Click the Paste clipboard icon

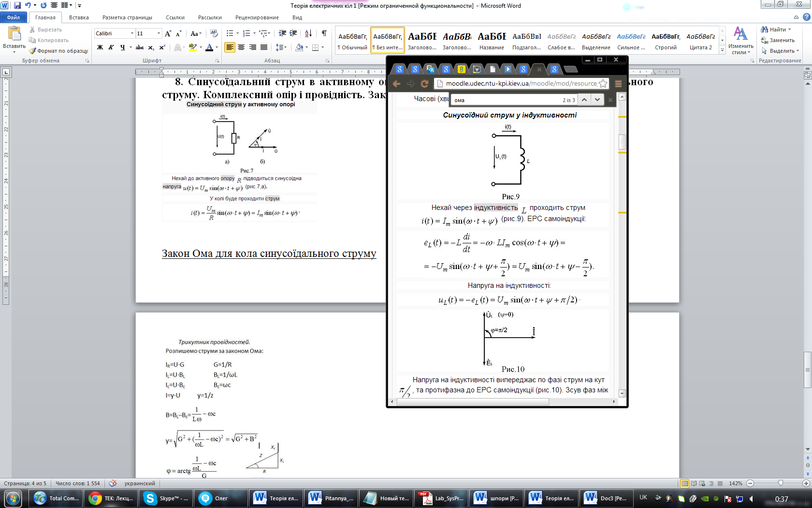pos(14,34)
